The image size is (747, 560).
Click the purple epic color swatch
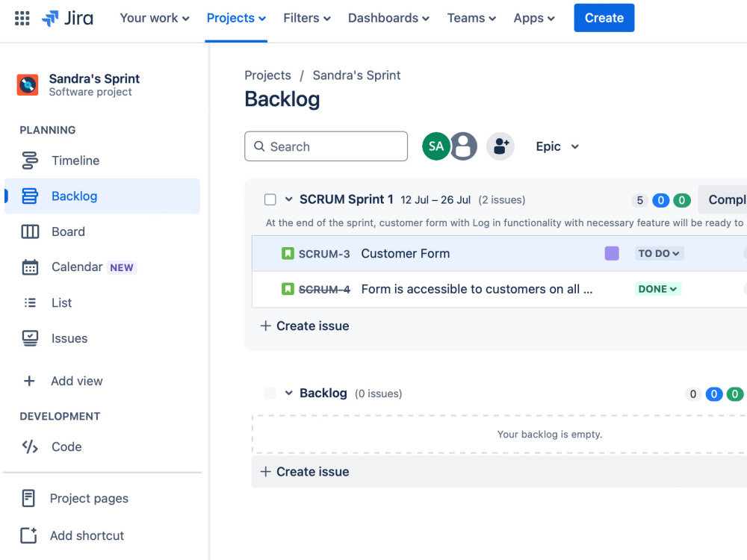[x=612, y=253]
